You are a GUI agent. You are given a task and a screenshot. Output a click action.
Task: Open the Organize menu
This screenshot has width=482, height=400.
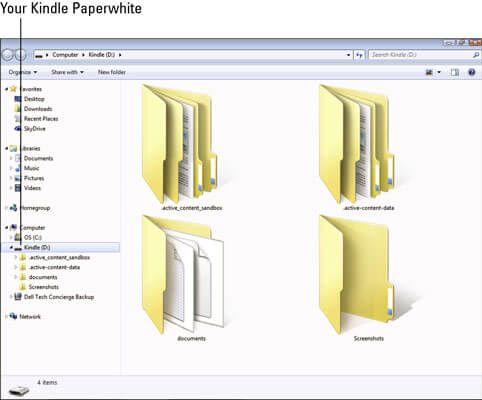[x=23, y=72]
